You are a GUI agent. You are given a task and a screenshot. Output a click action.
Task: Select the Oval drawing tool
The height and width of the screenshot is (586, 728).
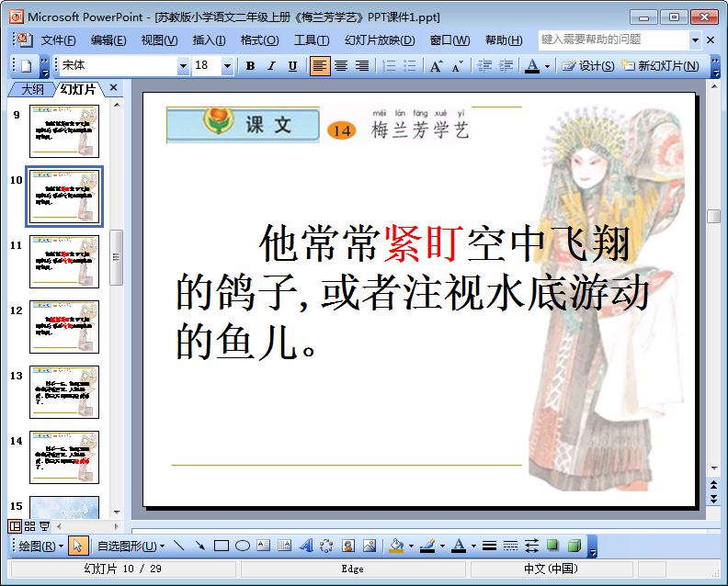click(243, 546)
